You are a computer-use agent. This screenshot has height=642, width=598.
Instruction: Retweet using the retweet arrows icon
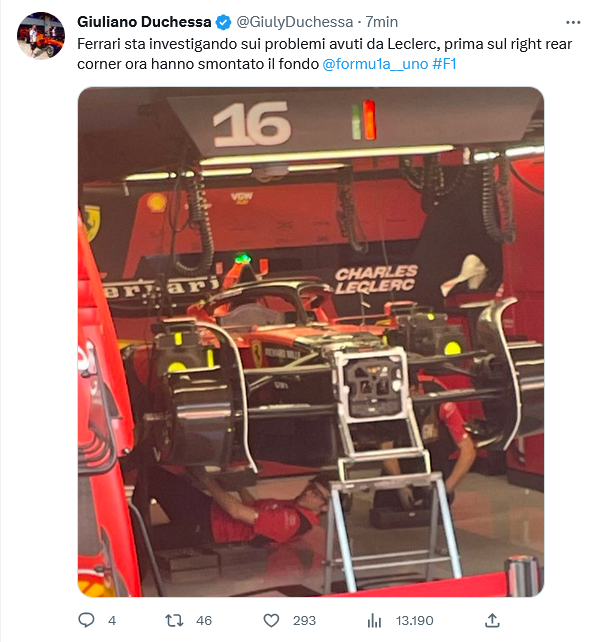pyautogui.click(x=174, y=621)
